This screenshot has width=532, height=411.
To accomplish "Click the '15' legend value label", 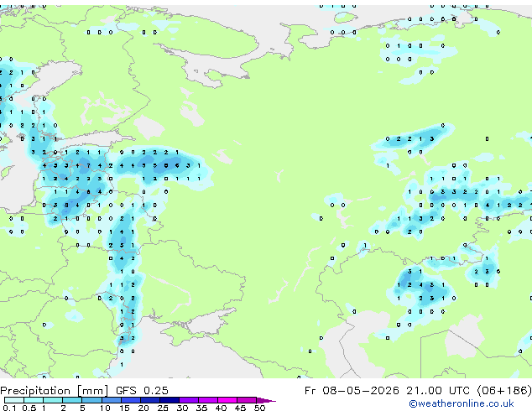I will [124, 408].
